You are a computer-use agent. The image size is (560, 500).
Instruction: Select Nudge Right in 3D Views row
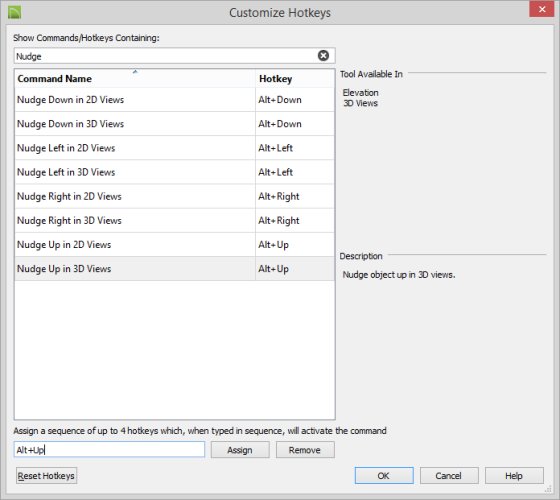(175, 220)
